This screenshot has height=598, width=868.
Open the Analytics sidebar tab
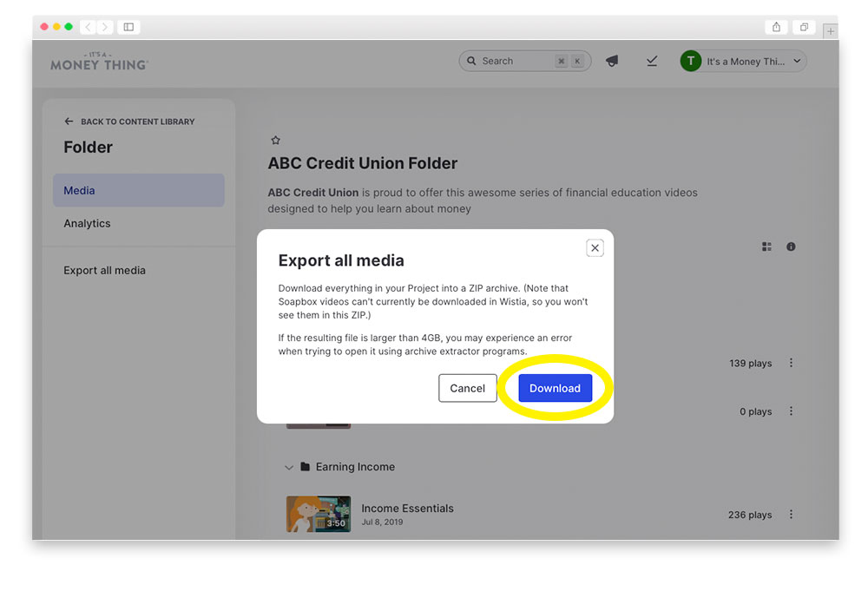point(87,224)
